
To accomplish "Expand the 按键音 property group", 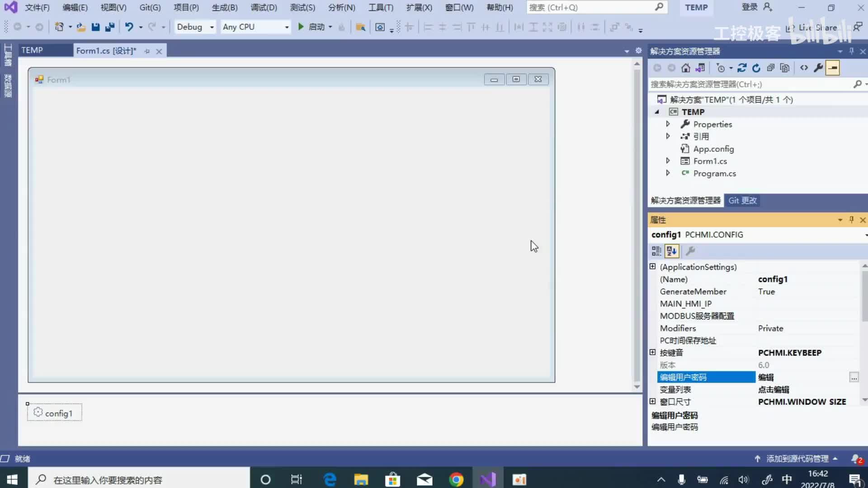I will [x=652, y=352].
